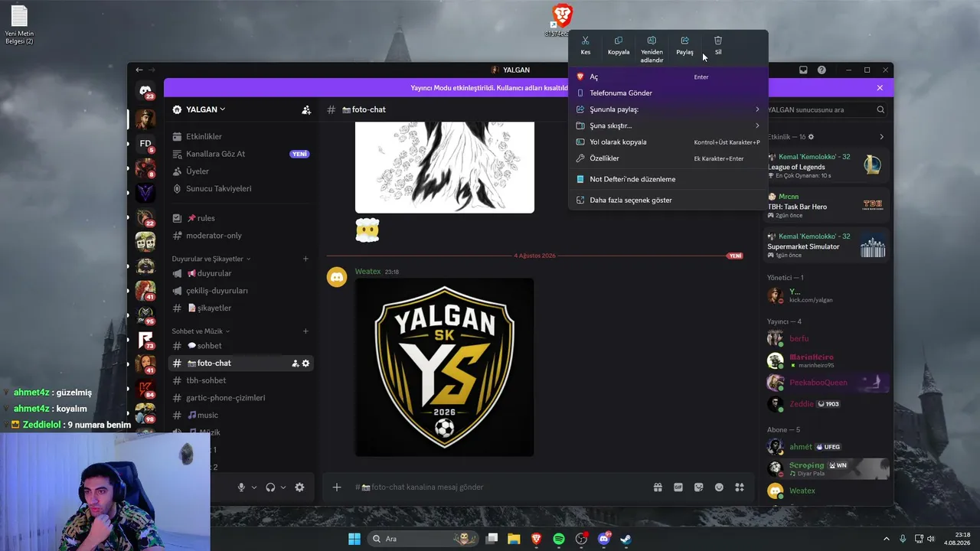
Task: Collapse the Duyurular ve Şikayetler category
Action: tap(211, 259)
